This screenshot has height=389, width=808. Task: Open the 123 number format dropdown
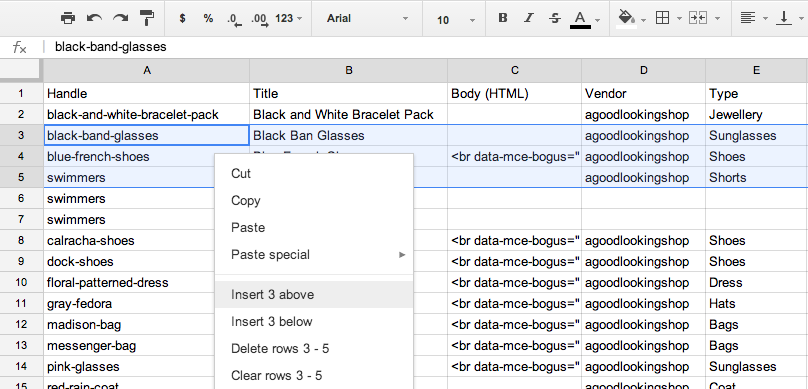[289, 19]
